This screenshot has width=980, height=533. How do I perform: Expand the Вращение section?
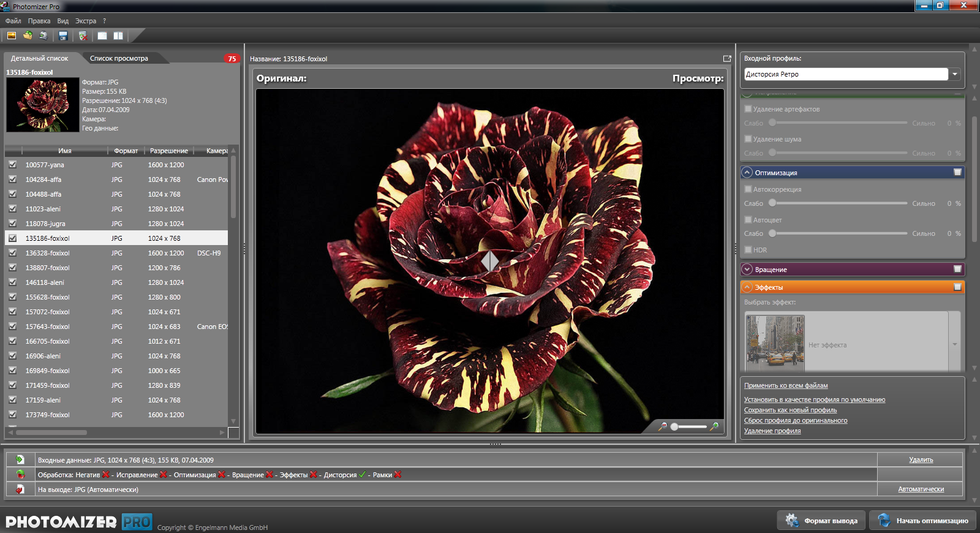coord(747,270)
